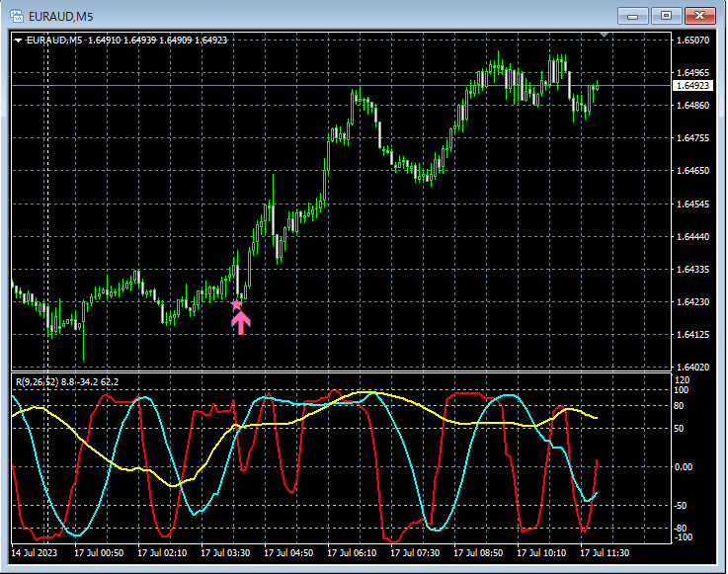
Task: Click the 120 level on indicator scale
Action: click(681, 380)
